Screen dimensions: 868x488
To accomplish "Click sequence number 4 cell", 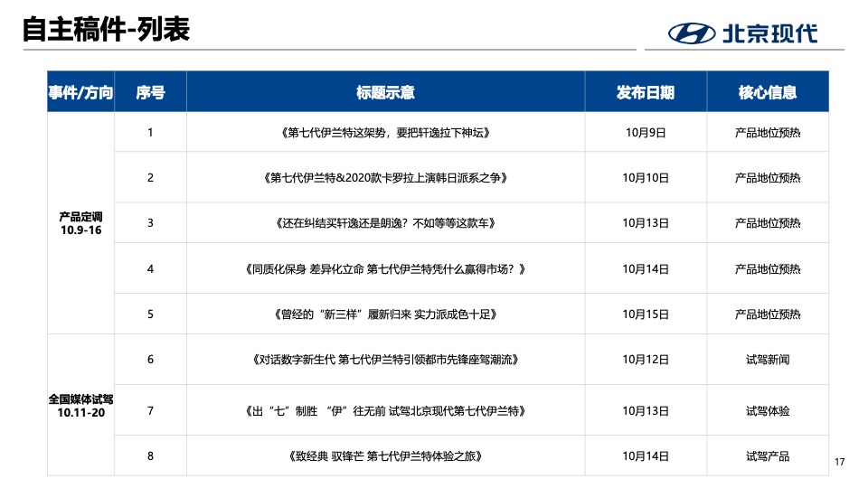I will tap(151, 269).
